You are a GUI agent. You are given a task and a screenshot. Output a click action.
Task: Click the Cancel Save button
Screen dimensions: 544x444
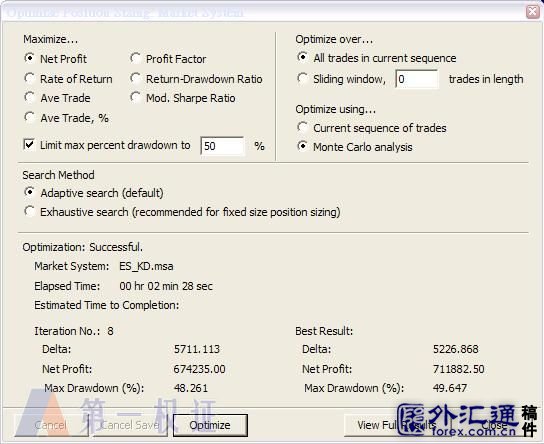(x=130, y=425)
